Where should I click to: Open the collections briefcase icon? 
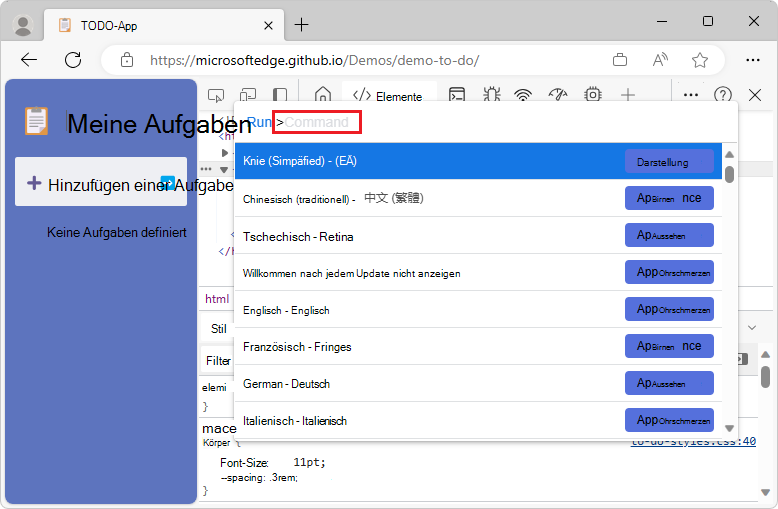tap(620, 60)
